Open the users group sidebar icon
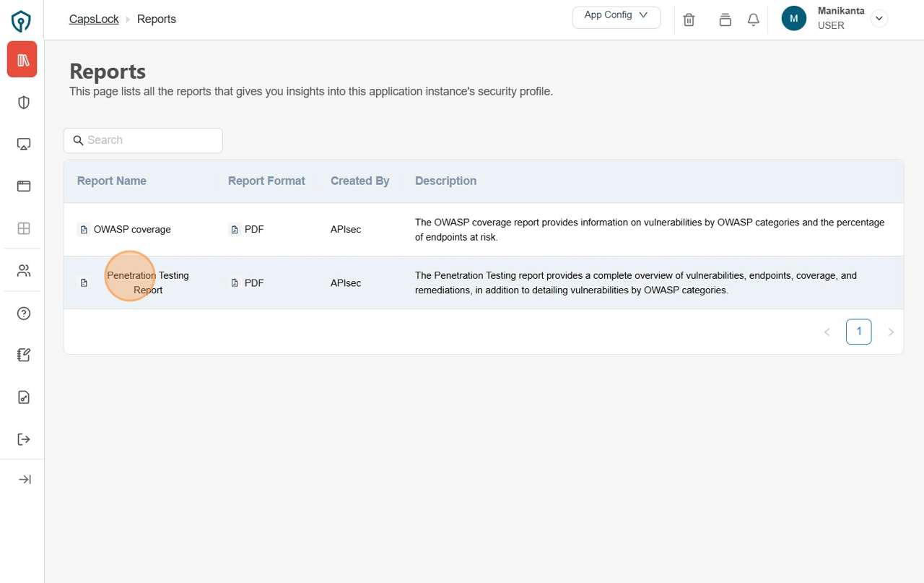This screenshot has width=924, height=583. click(24, 271)
